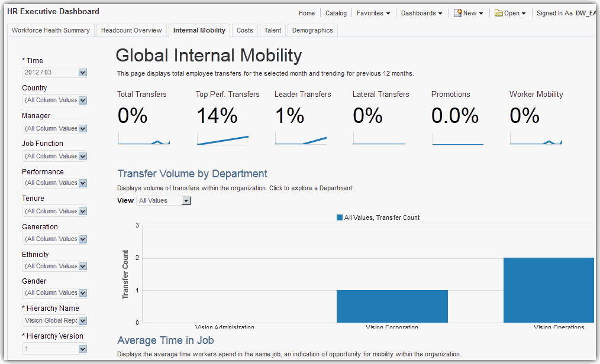Switch to the Headcount Overview tab

131,30
